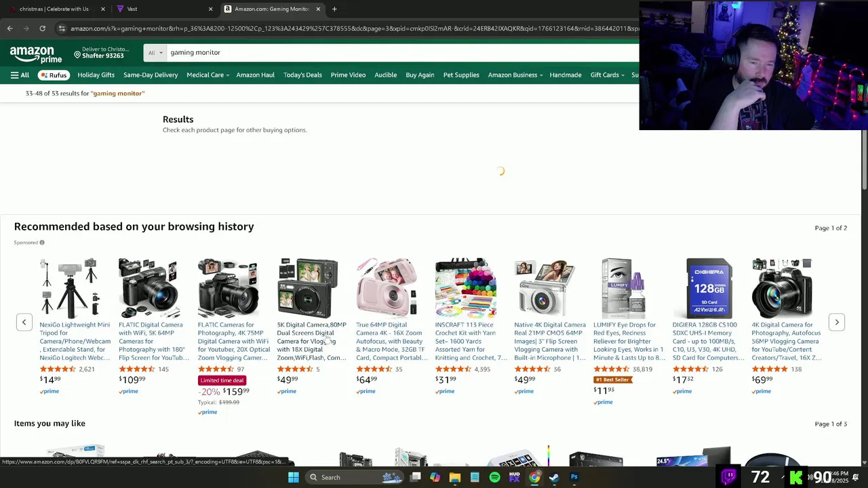868x488 pixels.
Task: Click the LUMIFY Eye Drops title link
Action: (629, 341)
